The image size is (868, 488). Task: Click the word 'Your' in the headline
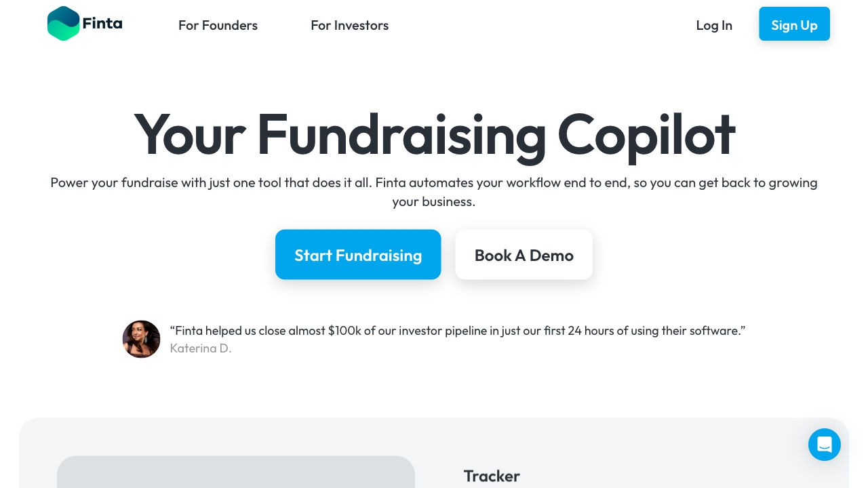[x=189, y=135]
